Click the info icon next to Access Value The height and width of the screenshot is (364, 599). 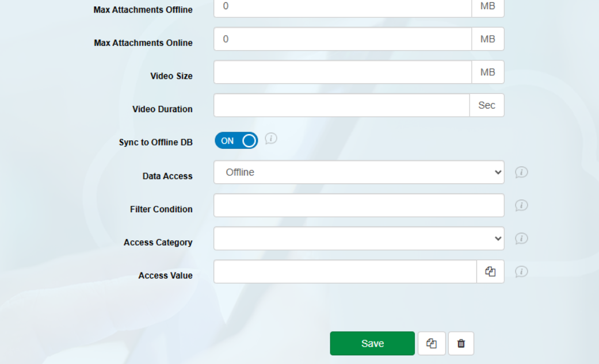521,271
